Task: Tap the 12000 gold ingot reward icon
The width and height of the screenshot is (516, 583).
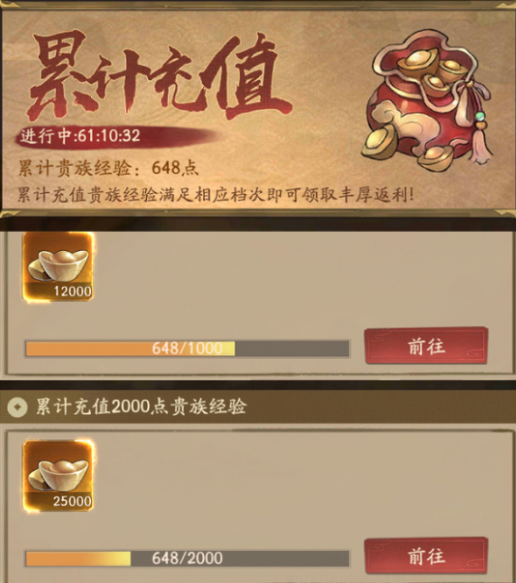Action: (58, 266)
